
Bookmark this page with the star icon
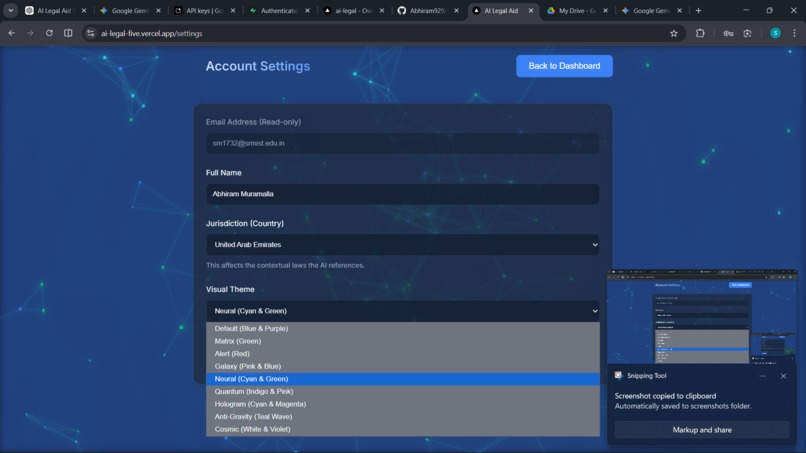(x=673, y=33)
